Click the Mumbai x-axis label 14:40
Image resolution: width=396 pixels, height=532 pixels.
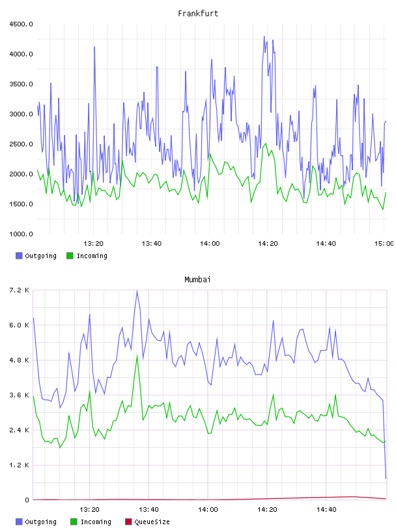tap(326, 510)
